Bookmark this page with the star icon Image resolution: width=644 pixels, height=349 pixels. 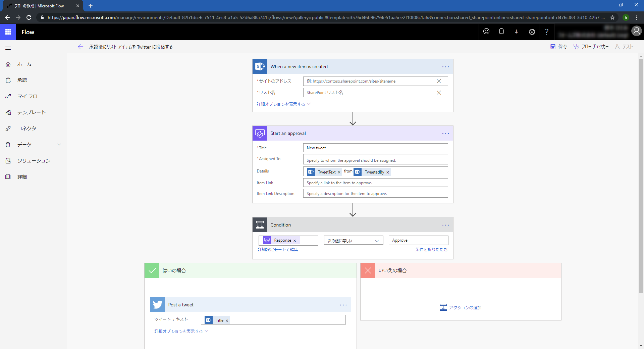[x=612, y=17]
